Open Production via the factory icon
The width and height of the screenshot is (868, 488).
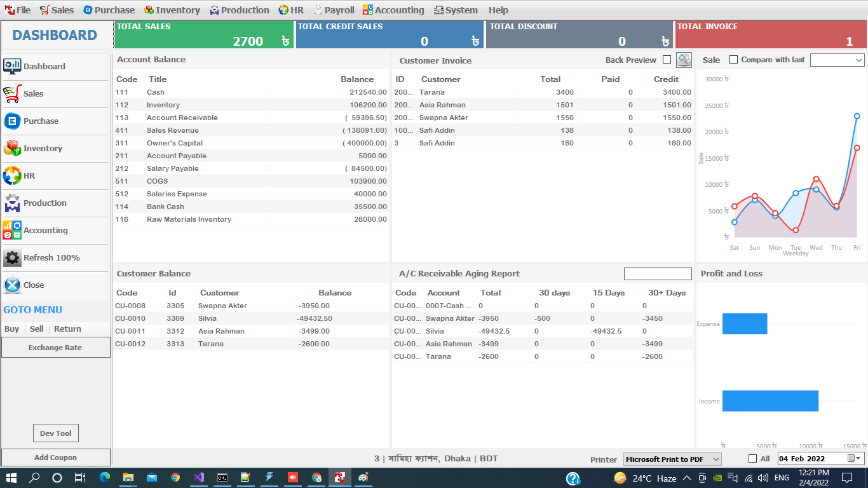tap(12, 203)
